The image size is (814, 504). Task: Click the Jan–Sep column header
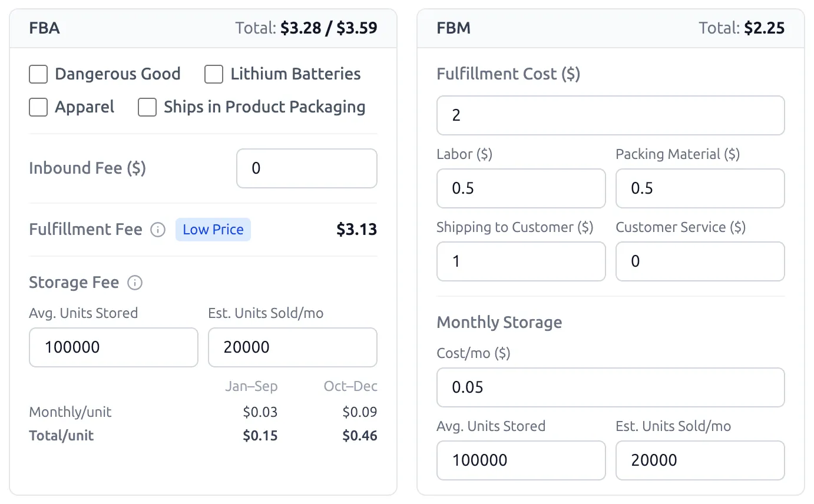[251, 387]
